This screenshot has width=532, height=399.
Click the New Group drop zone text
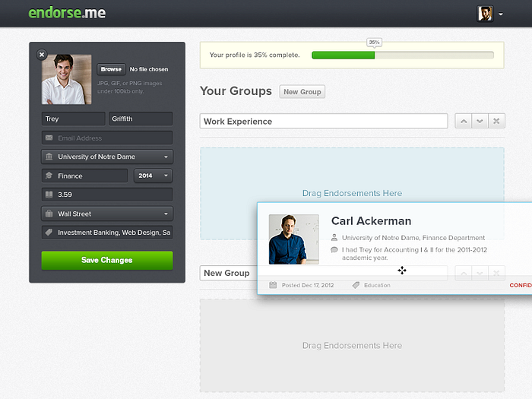coord(352,345)
